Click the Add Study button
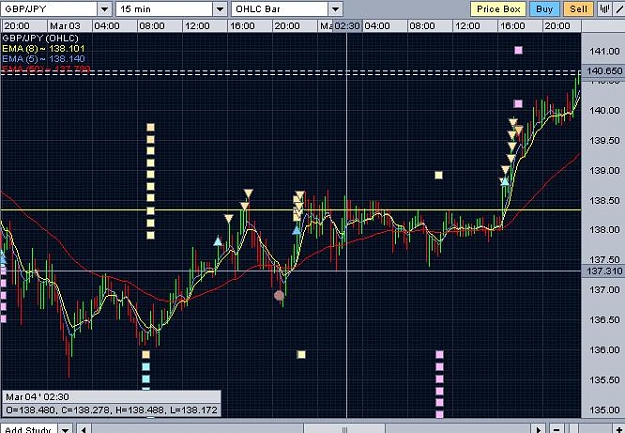 click(x=29, y=430)
